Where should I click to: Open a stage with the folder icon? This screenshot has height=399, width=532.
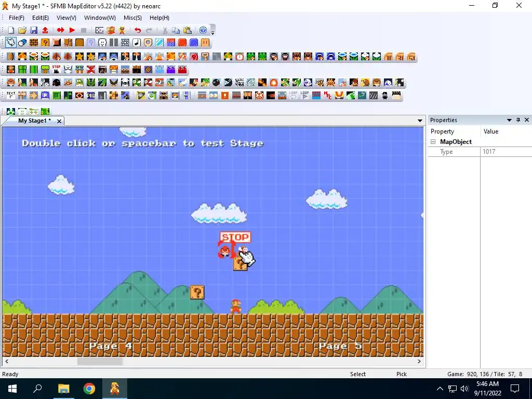tap(22, 30)
